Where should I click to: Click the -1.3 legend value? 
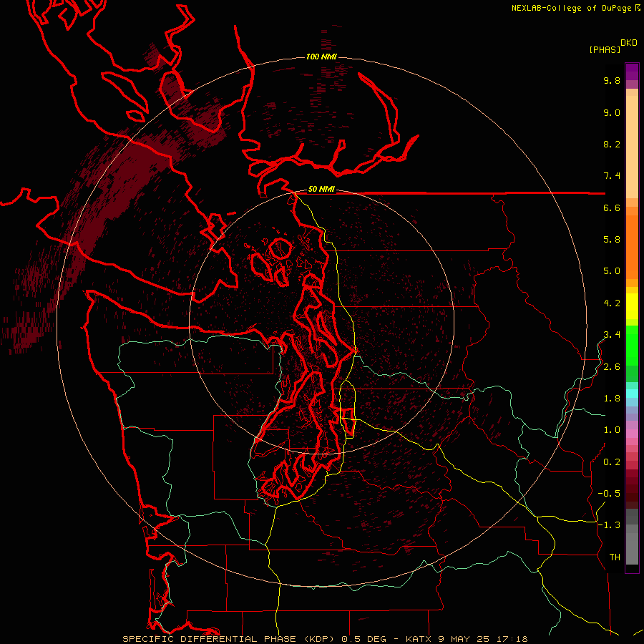pos(609,525)
